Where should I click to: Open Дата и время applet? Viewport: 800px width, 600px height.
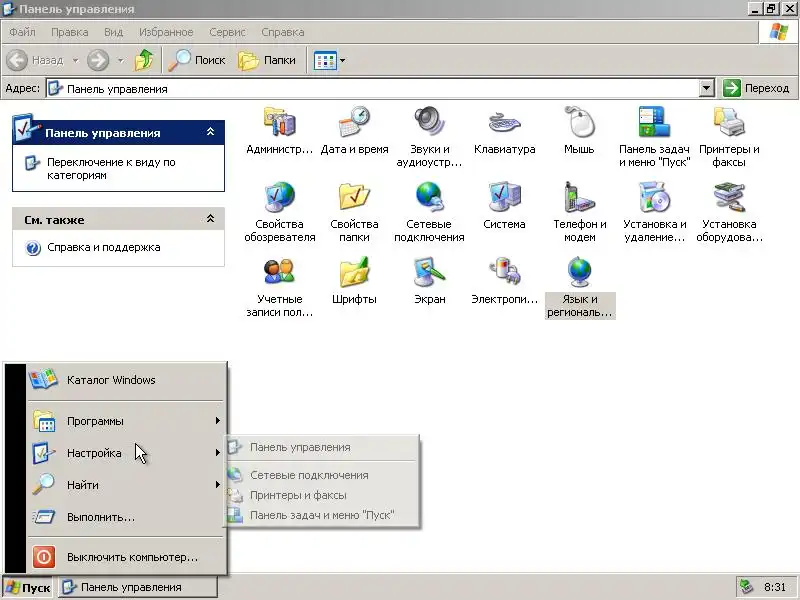354,130
